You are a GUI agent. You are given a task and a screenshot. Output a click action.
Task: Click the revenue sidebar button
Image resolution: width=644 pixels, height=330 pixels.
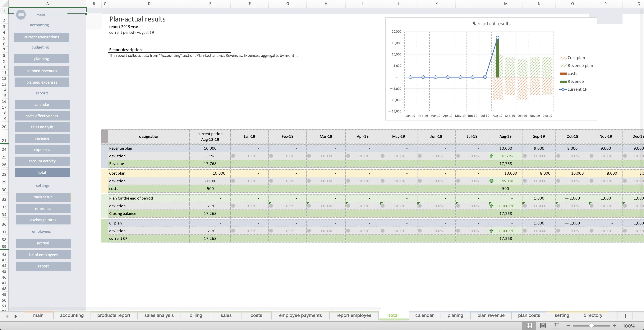[42, 138]
